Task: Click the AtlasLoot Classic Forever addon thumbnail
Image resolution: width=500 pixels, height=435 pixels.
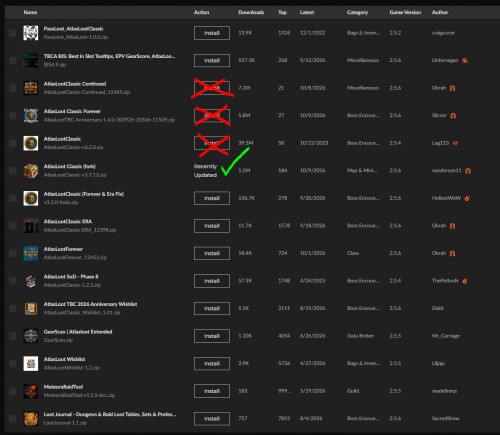Action: pos(31,115)
